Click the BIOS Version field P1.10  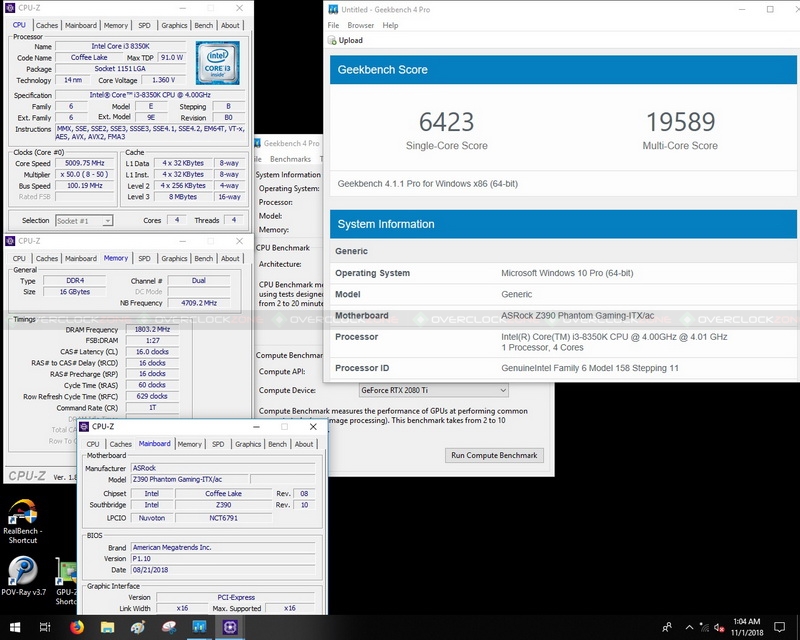(223, 558)
